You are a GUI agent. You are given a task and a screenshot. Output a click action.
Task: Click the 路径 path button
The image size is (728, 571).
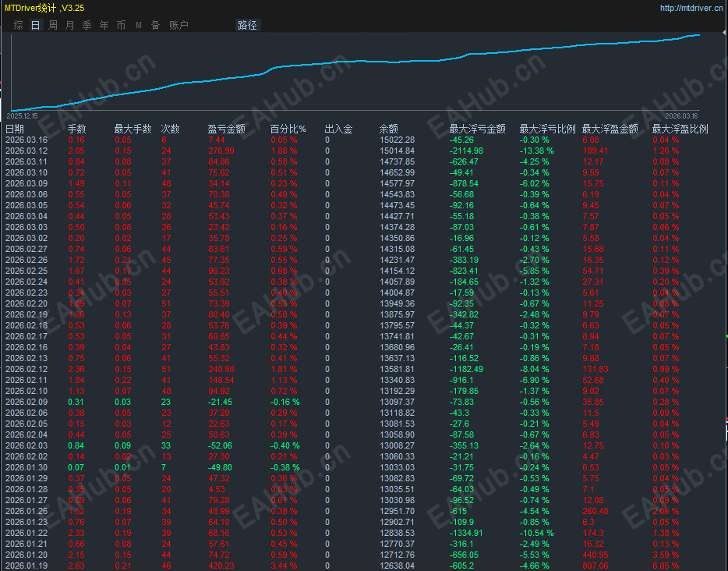[x=247, y=25]
